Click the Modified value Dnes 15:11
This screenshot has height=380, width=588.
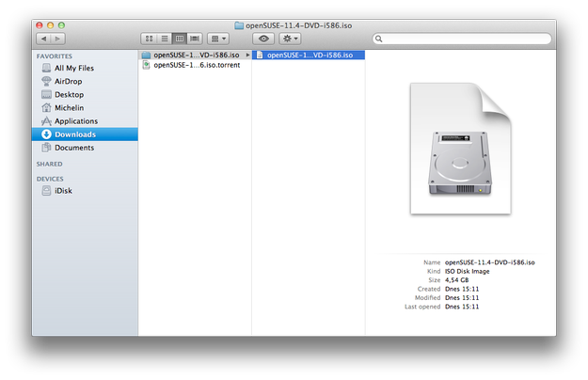(462, 298)
